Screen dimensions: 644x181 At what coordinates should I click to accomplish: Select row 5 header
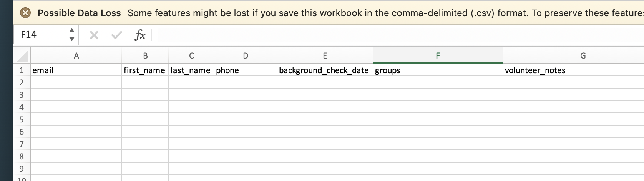(x=22, y=119)
